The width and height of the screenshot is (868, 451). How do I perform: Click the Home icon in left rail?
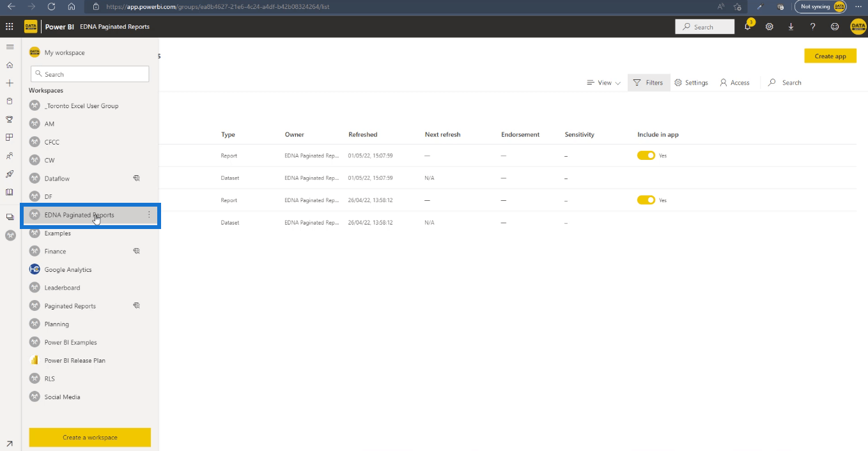point(10,65)
